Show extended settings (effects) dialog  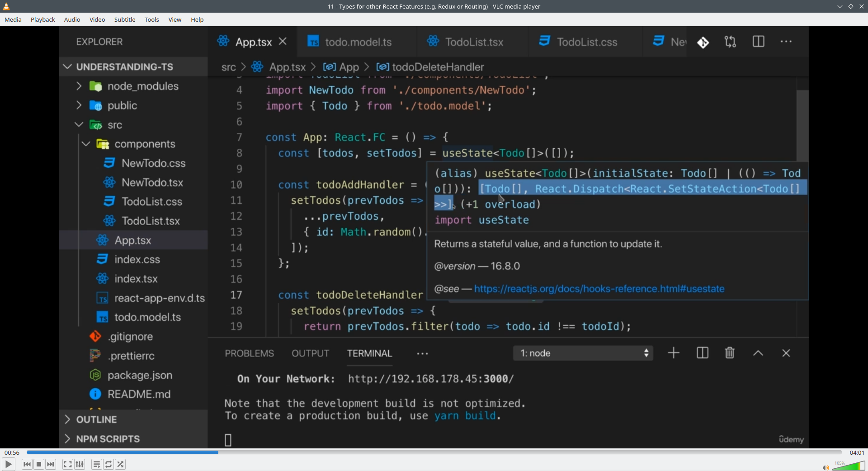pos(80,464)
